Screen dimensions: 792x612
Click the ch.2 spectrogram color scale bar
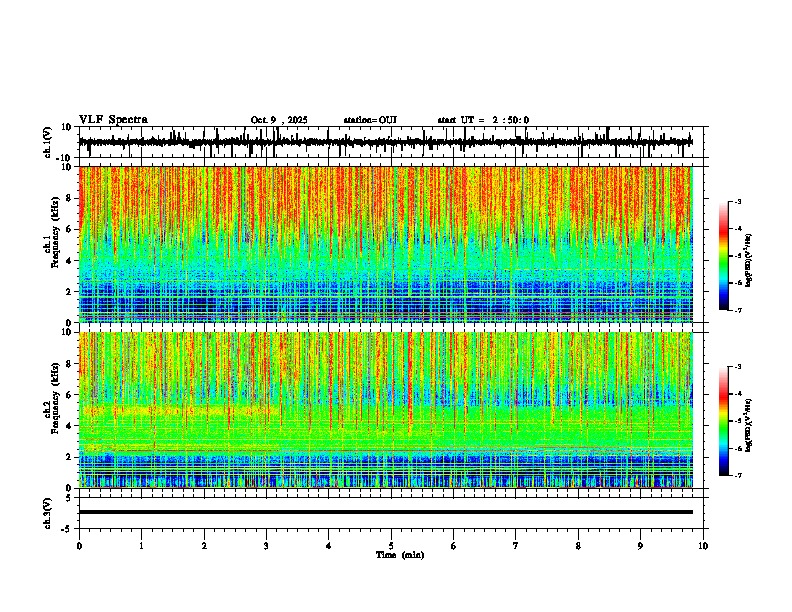(723, 421)
